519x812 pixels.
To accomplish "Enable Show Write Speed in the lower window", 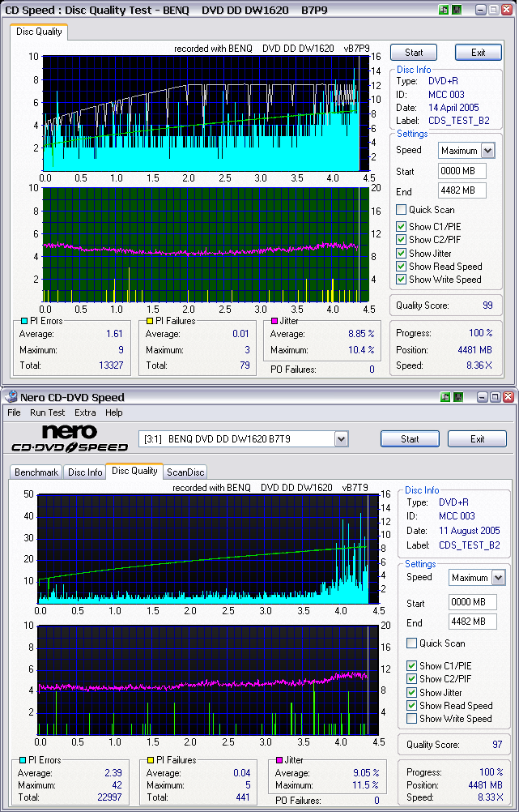I will tap(412, 719).
